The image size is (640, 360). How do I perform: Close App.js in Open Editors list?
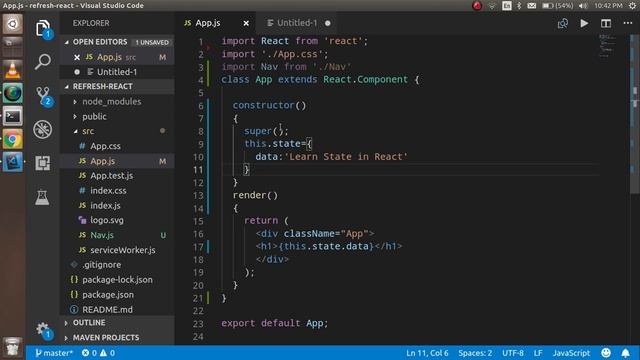coord(77,57)
